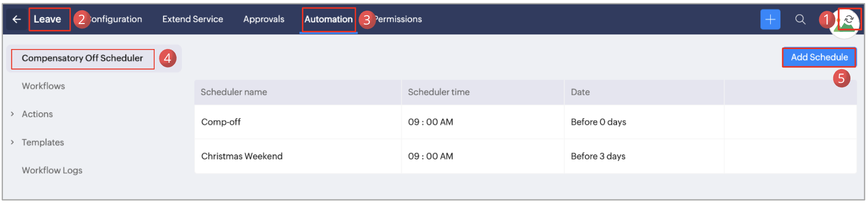Expand the Templates section chevron
Screen dimensions: 868x205
[x=12, y=142]
